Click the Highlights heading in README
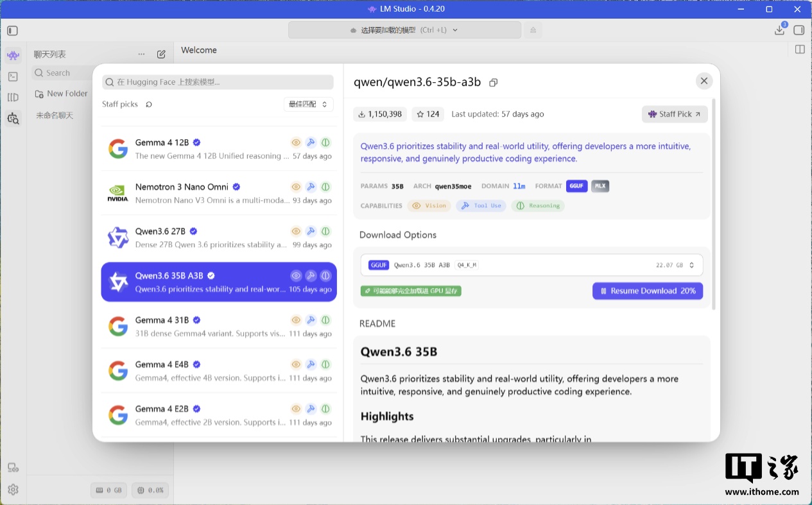 [x=387, y=416]
